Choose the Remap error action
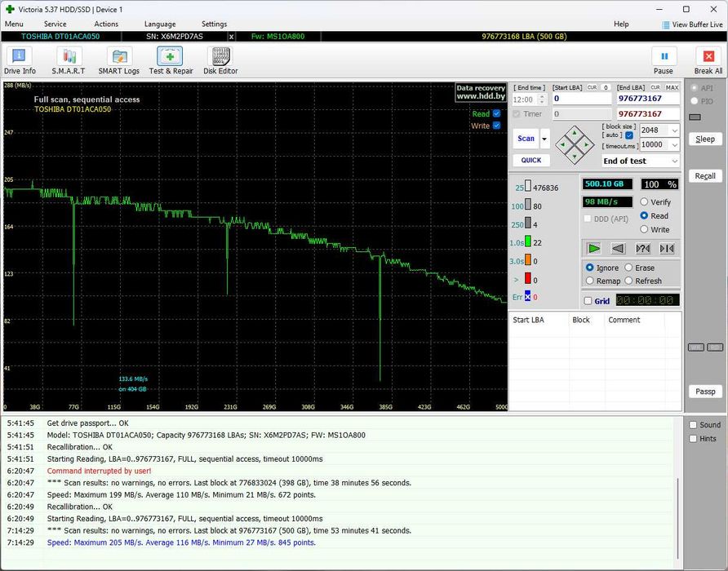The image size is (728, 571). coord(590,281)
